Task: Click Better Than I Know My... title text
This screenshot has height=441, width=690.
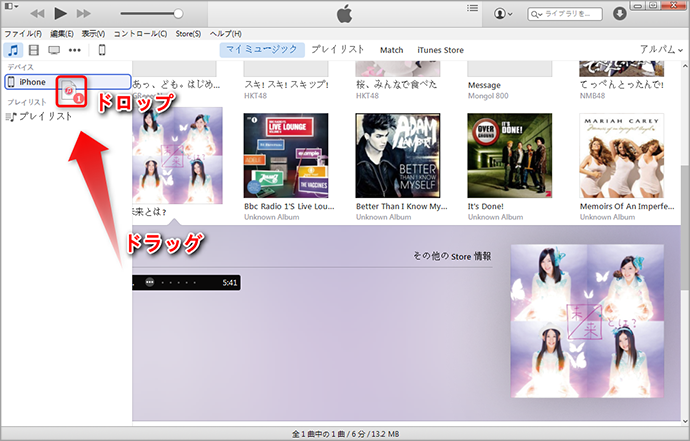Action: [x=401, y=206]
